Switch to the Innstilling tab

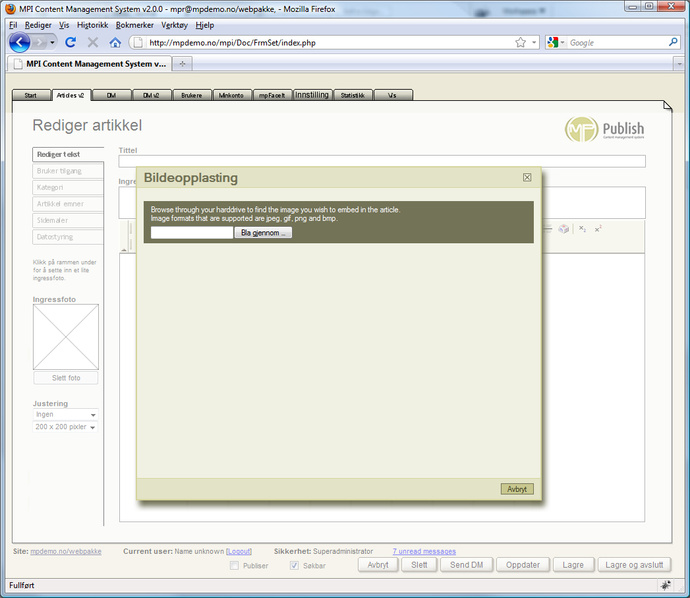coord(311,96)
